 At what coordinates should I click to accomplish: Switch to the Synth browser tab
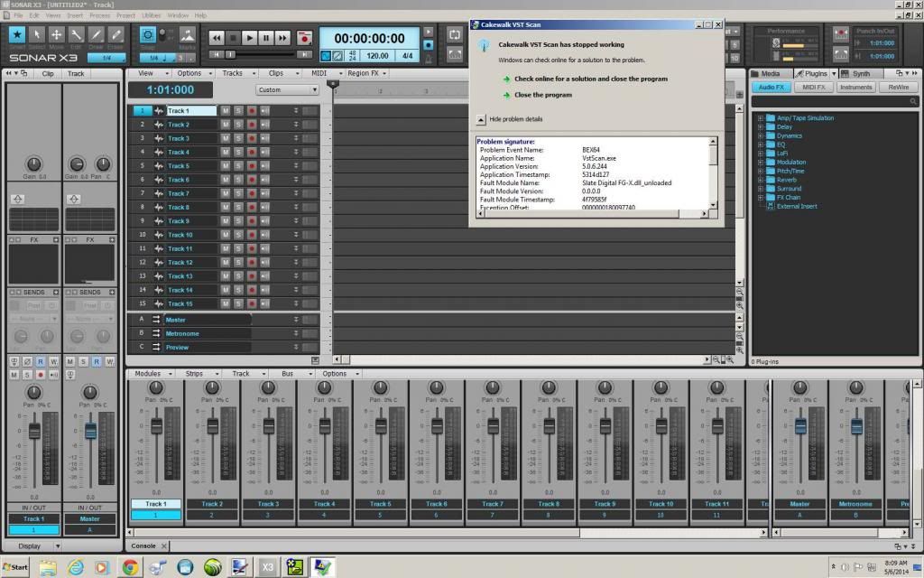pos(861,73)
